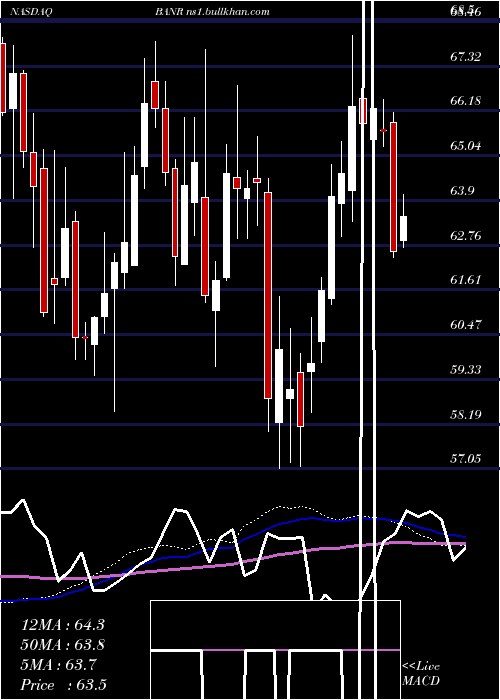
Task: Click the 63.9 price axis label
Action: tap(462, 191)
